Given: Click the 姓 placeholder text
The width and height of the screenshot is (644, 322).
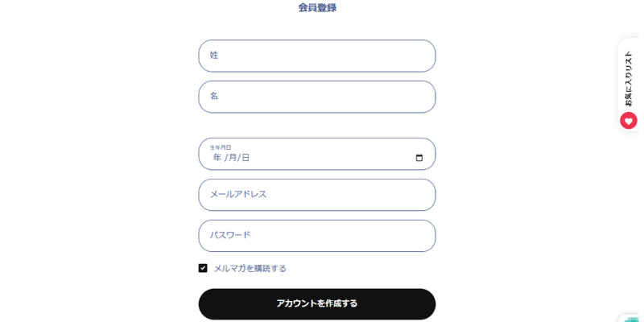Looking at the screenshot, I should [x=214, y=55].
